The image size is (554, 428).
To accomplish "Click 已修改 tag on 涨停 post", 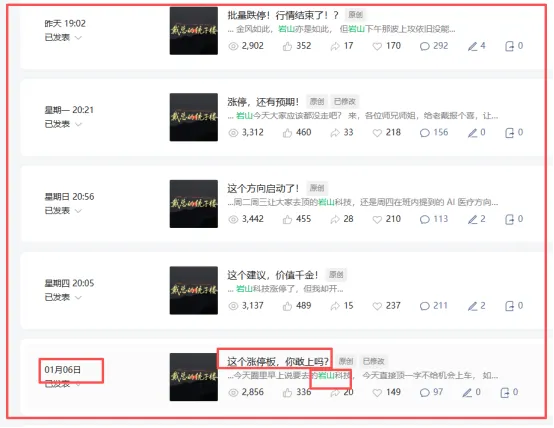I will pyautogui.click(x=345, y=102).
